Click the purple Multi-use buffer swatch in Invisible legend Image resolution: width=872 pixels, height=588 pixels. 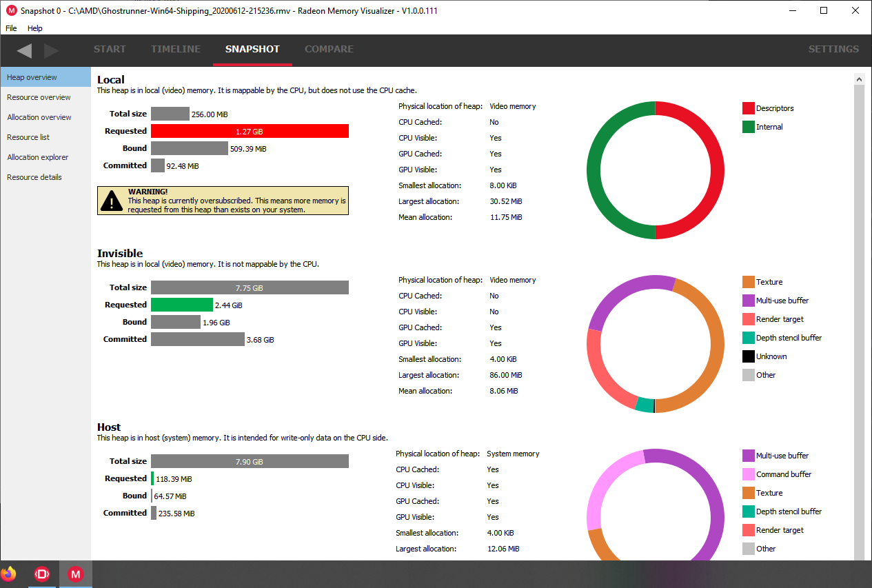tap(749, 301)
